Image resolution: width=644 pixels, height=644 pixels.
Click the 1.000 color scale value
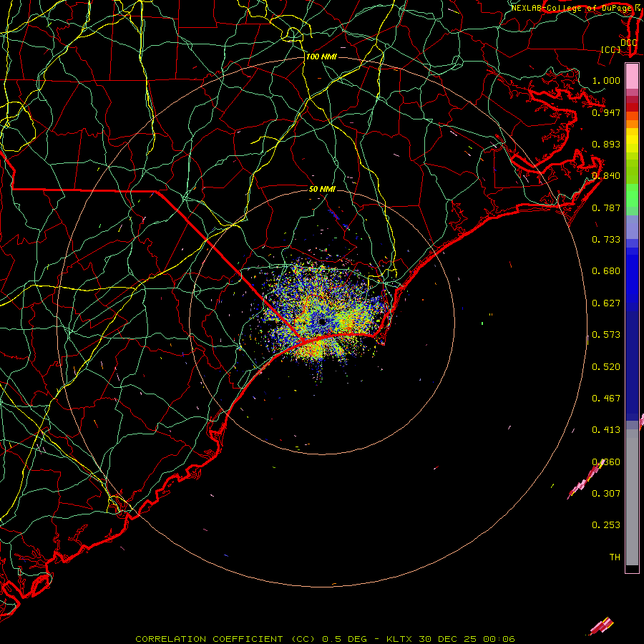pos(606,80)
